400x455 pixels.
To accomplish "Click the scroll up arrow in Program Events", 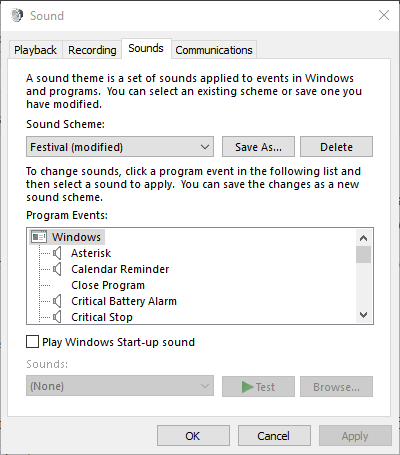I will (x=363, y=238).
